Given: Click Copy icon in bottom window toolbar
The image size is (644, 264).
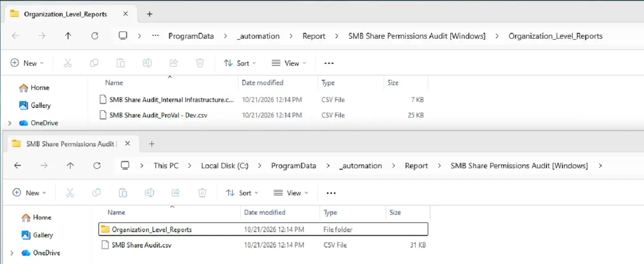Looking at the screenshot, I should 97,193.
